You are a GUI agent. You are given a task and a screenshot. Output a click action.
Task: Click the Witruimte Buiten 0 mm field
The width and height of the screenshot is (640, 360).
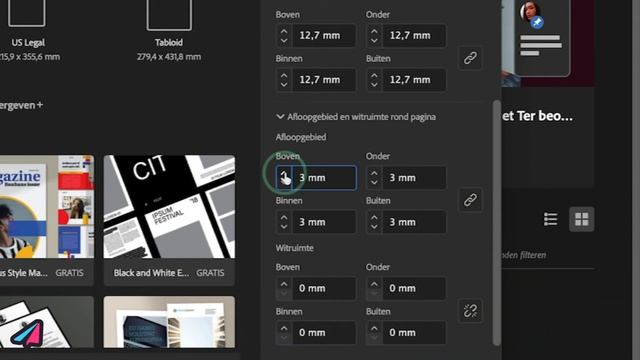point(414,333)
